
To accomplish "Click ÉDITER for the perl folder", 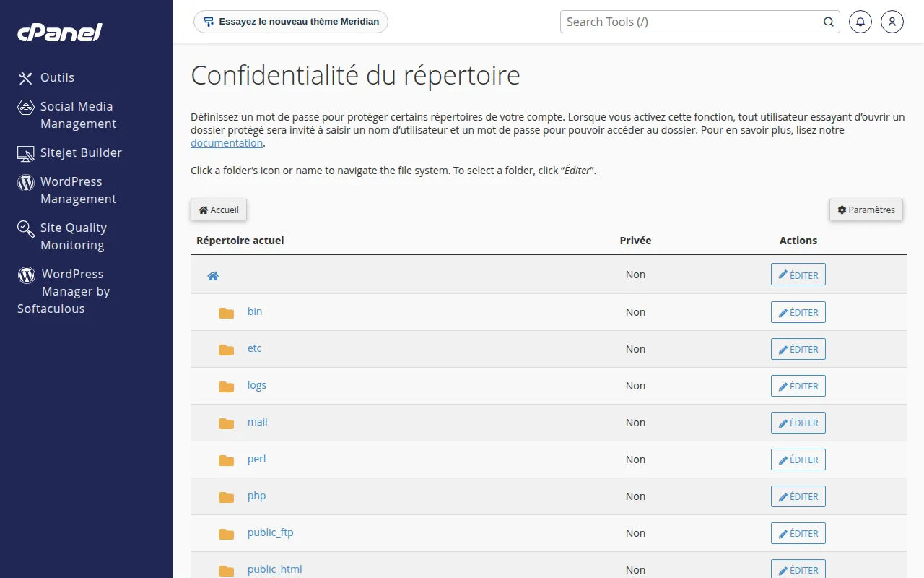I will (x=798, y=460).
